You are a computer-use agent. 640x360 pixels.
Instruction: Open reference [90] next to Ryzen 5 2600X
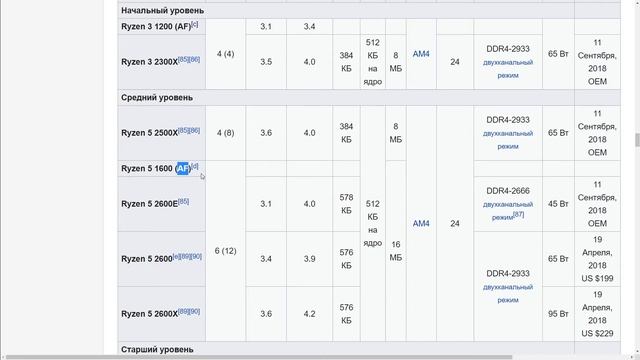pos(194,311)
